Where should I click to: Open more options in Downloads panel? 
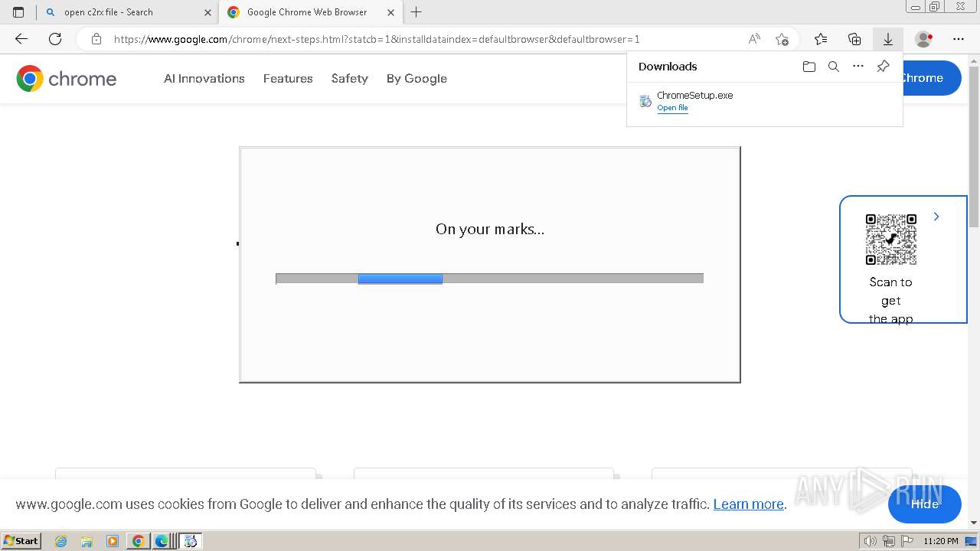858,67
